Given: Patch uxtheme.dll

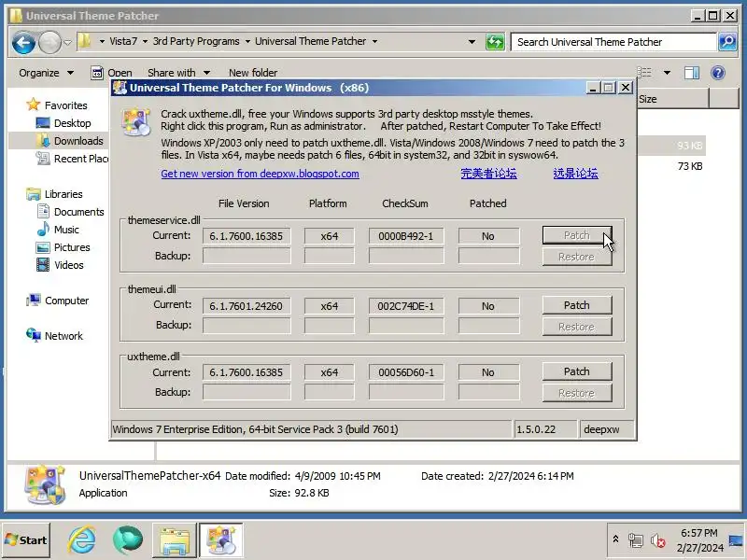Looking at the screenshot, I should pyautogui.click(x=577, y=371).
